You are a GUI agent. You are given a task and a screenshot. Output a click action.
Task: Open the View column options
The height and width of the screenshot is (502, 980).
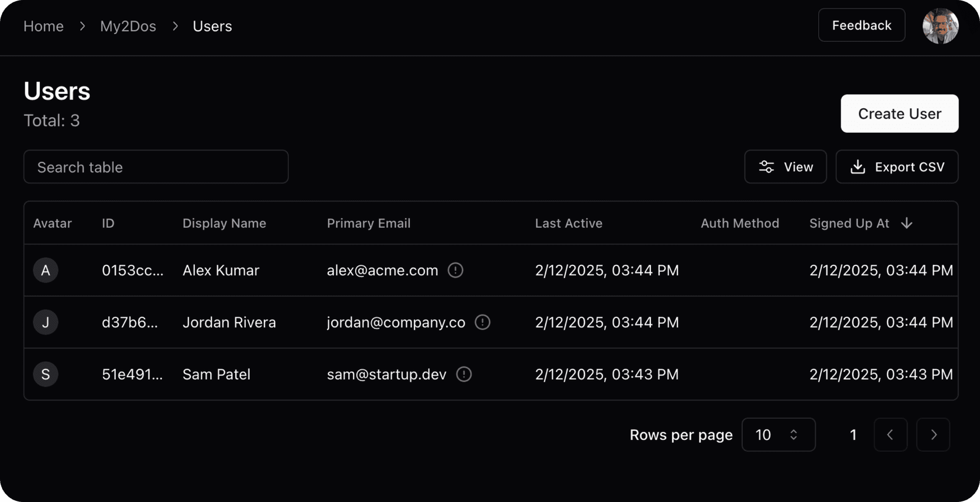click(785, 167)
